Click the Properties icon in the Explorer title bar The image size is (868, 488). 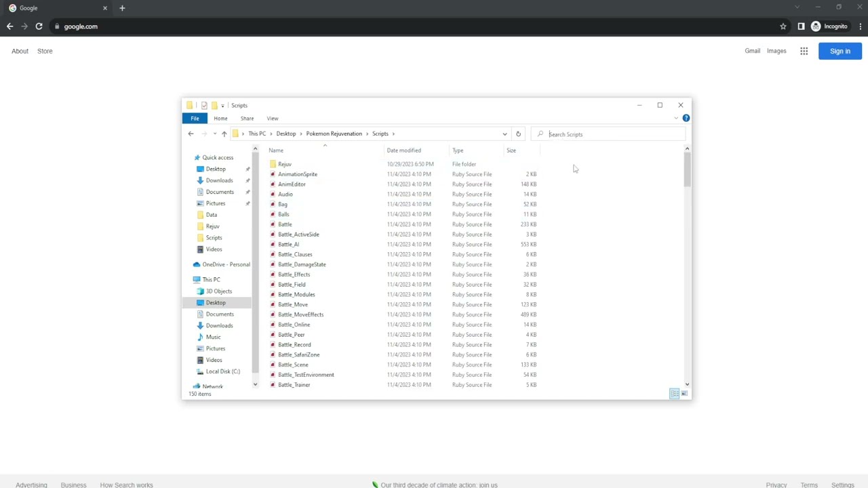(x=204, y=105)
